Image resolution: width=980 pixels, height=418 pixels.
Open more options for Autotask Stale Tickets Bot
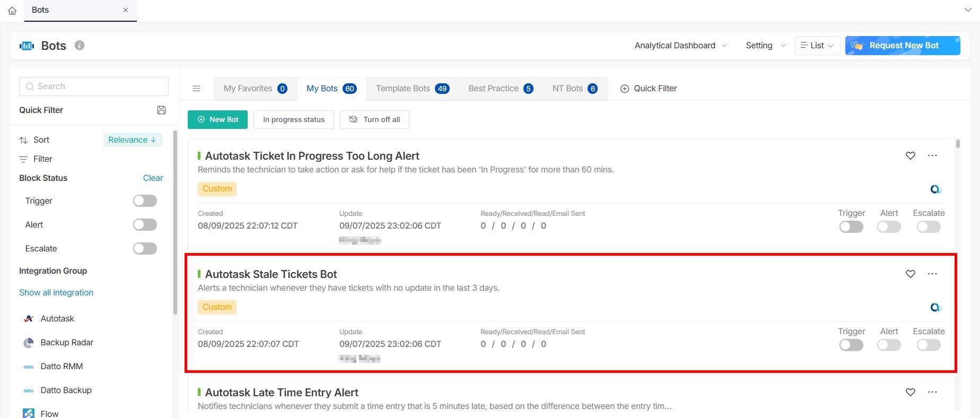click(932, 274)
